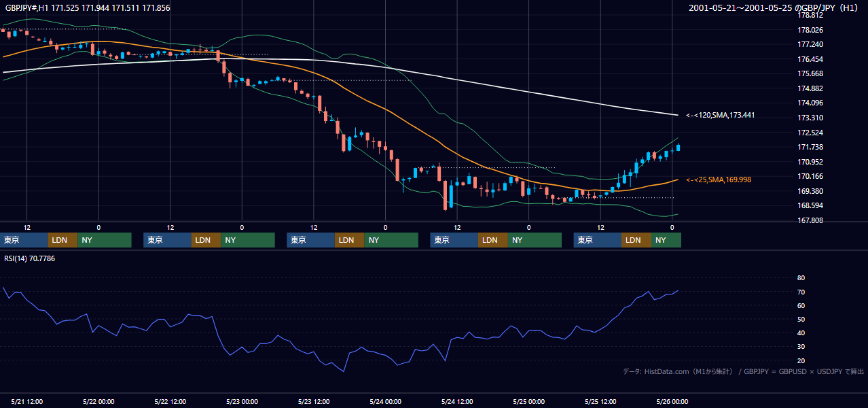This screenshot has height=408, width=868.
Task: Click the 5/23 00:00 date label
Action: [x=242, y=401]
